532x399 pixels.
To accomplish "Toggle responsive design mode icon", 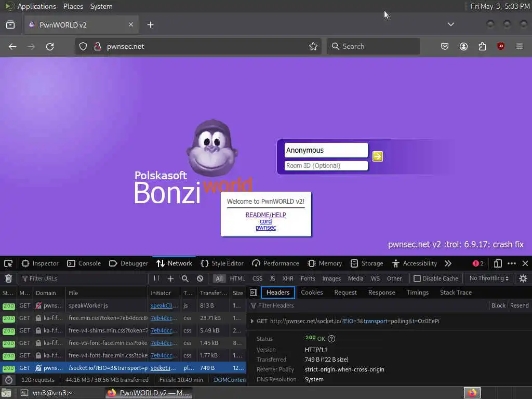I will pos(498,263).
